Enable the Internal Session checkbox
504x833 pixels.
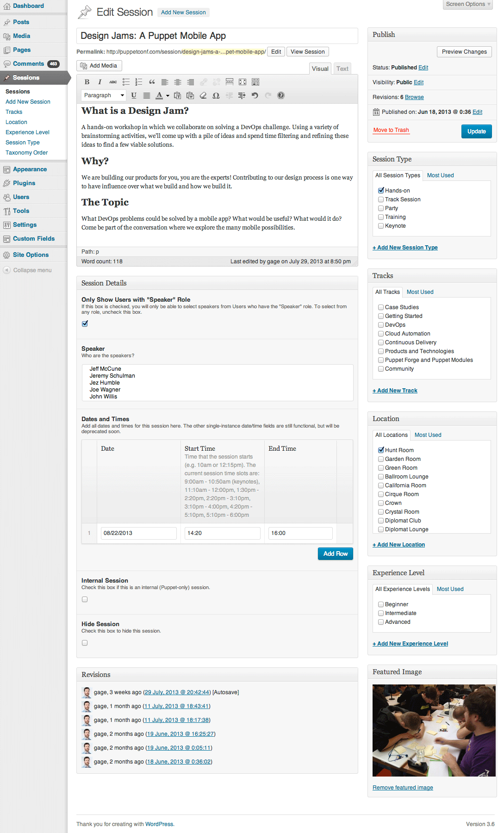85,599
